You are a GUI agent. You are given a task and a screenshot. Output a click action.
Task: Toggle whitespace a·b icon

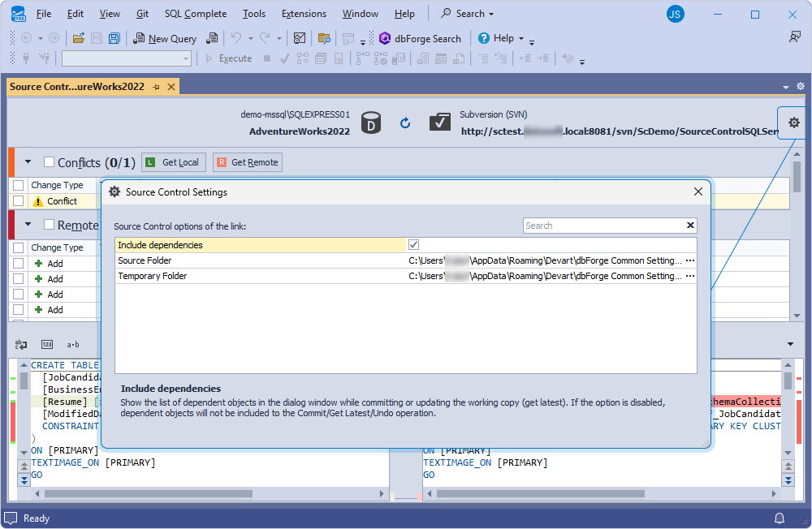point(73,344)
